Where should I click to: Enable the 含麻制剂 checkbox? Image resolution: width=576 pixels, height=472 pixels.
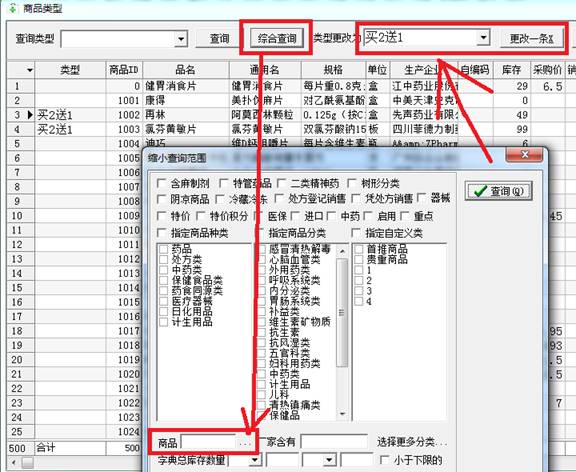(161, 183)
